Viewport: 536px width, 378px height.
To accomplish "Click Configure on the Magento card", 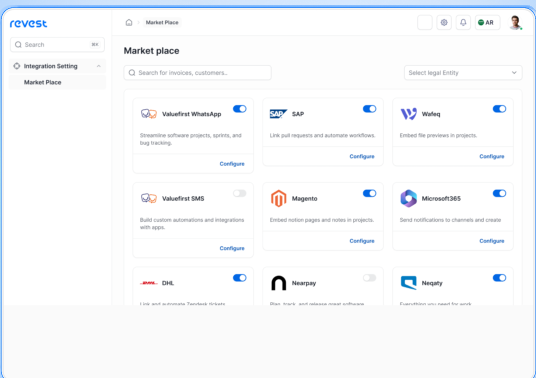I will [362, 241].
